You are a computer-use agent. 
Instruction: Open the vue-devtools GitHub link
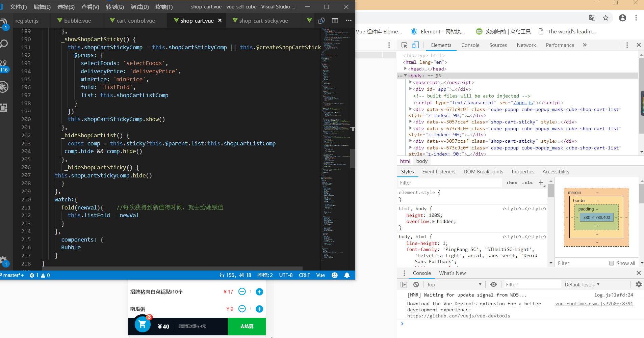point(458,316)
